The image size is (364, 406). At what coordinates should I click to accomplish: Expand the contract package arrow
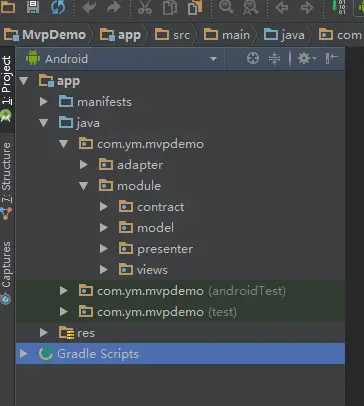pos(104,207)
